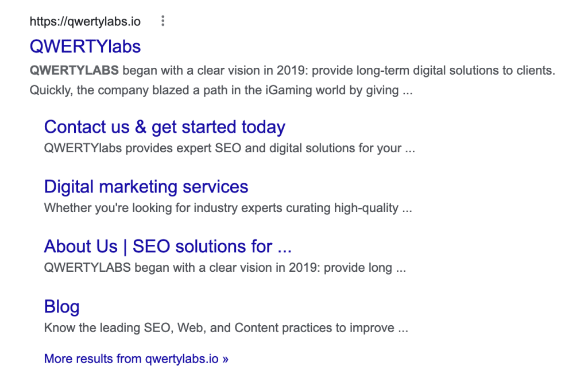Click the bold QWERTYLABS word in snippet

(x=74, y=71)
